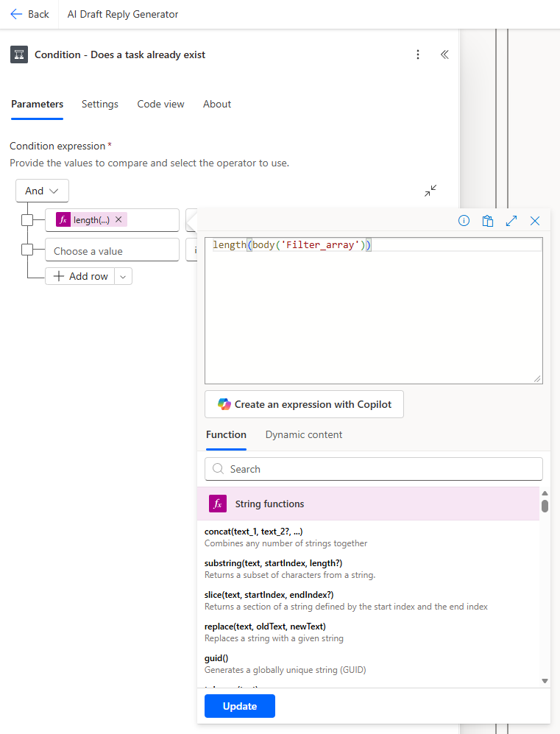Click the paste clipboard icon
The width and height of the screenshot is (560, 734).
[x=487, y=221]
